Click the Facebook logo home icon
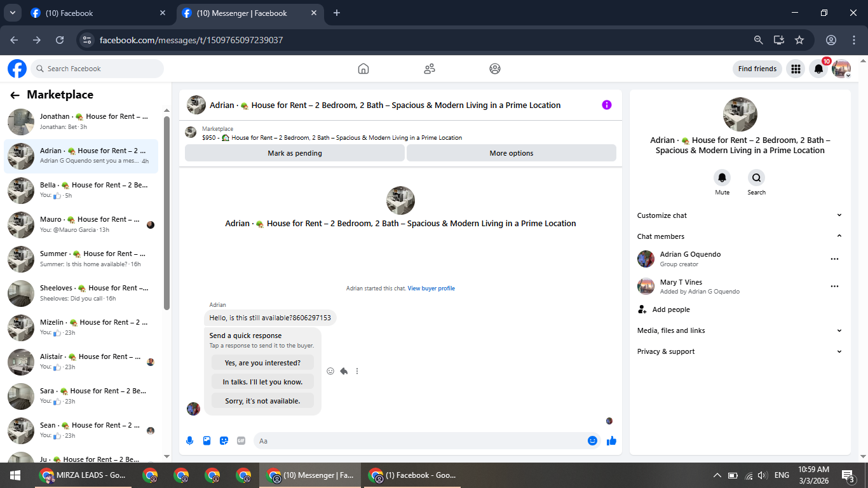 pos(17,69)
